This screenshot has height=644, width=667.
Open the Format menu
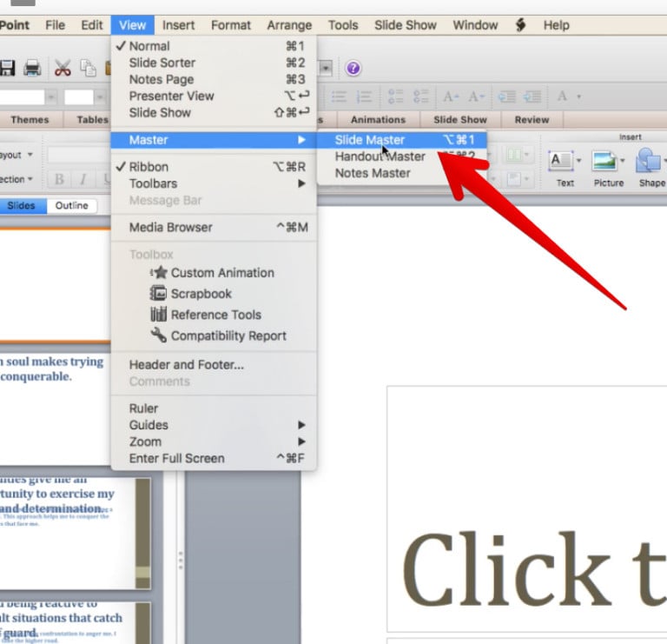[x=230, y=25]
